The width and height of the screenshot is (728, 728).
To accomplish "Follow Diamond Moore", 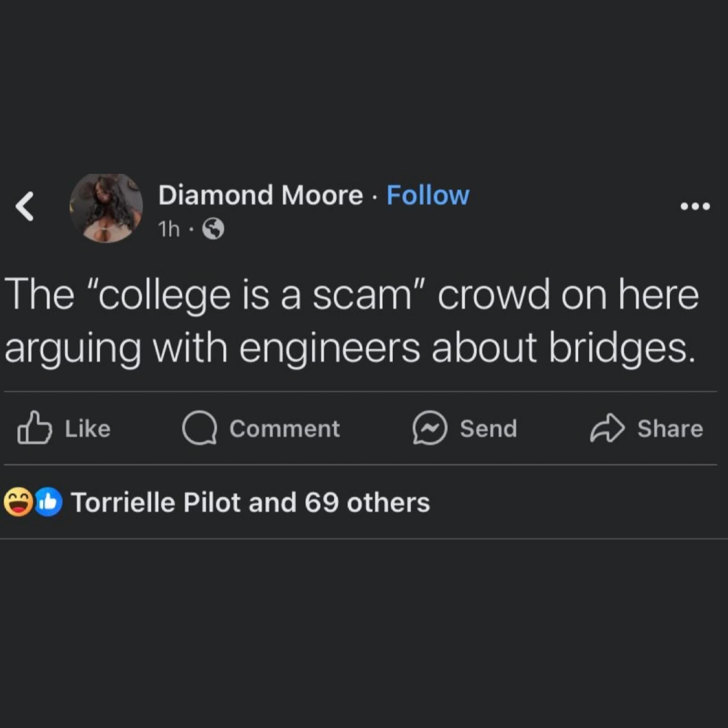I will [x=428, y=195].
